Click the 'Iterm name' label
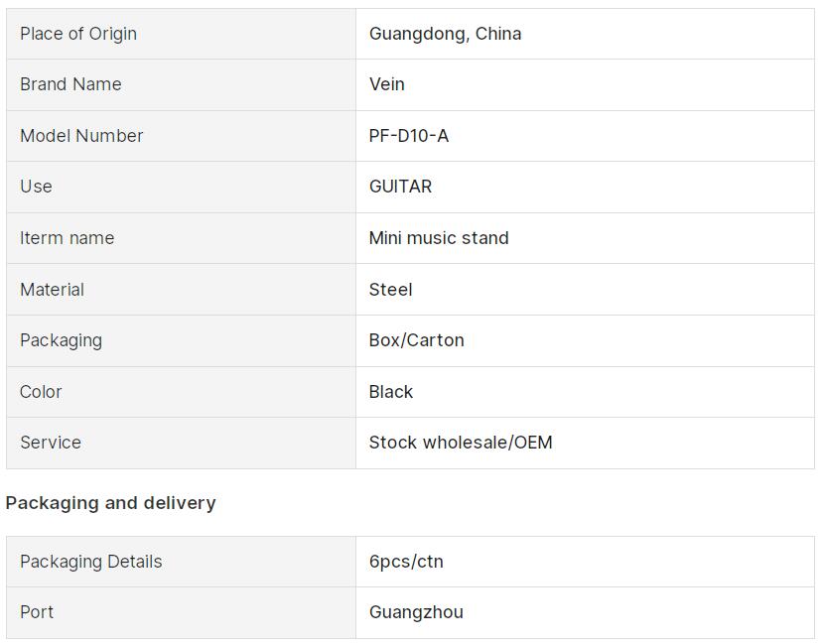Screen dimensions: 823x644 (x=67, y=238)
